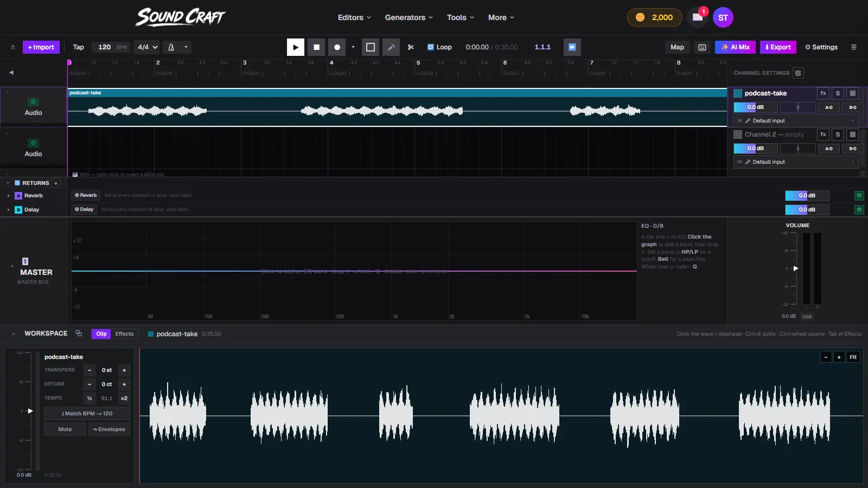
Task: Open Channel 2 Default input dropdown
Action: 796,162
